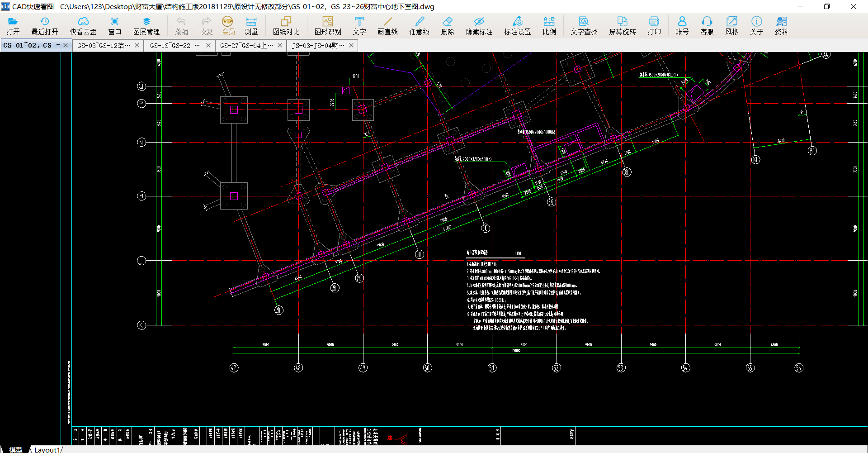This screenshot has height=453, width=868.
Task: Select the 删除 eraser tool
Action: tap(448, 26)
